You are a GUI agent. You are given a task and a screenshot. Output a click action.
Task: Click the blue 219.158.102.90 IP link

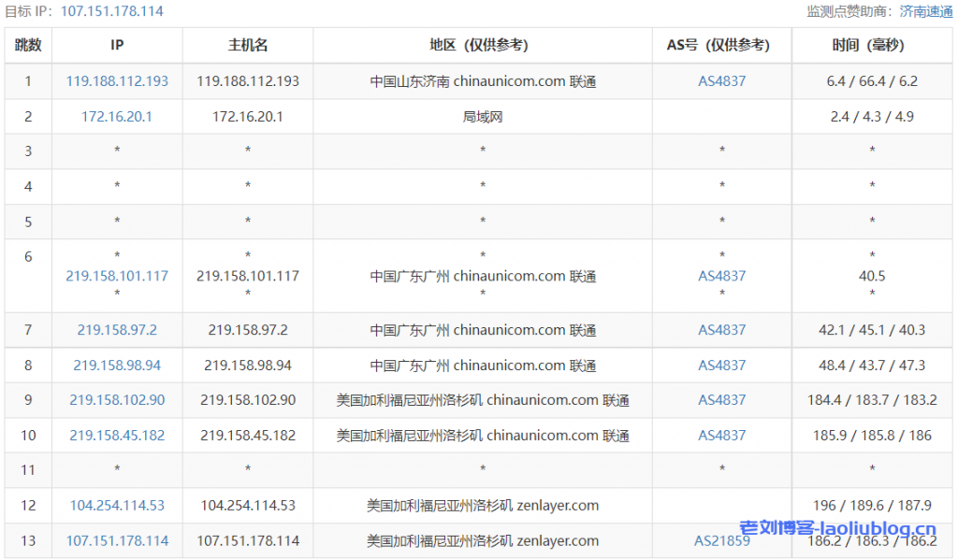[x=117, y=400]
